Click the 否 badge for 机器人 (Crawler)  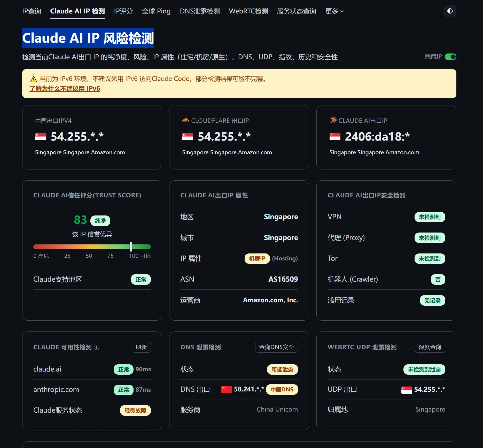(438, 280)
